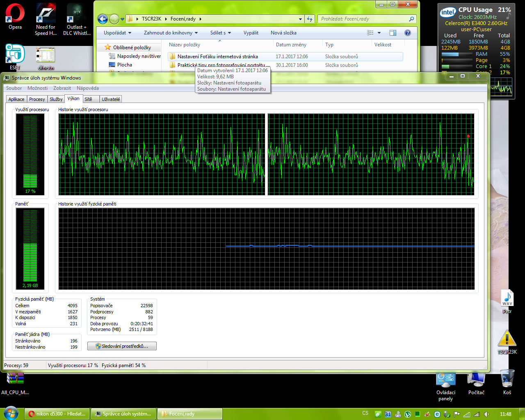Open the Zobrazit menu in Task Manager
The image size is (525, 420).
(62, 88)
